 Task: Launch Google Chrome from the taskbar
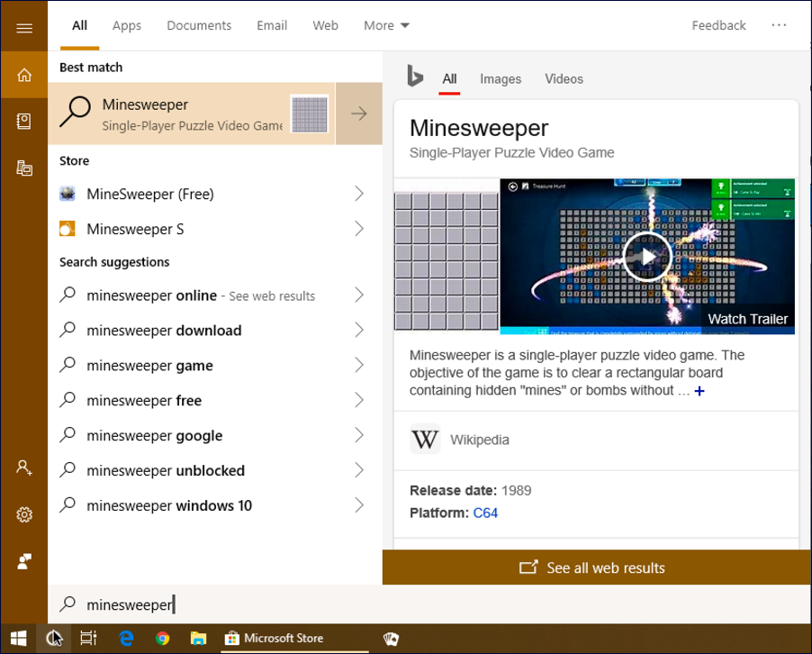point(163,639)
